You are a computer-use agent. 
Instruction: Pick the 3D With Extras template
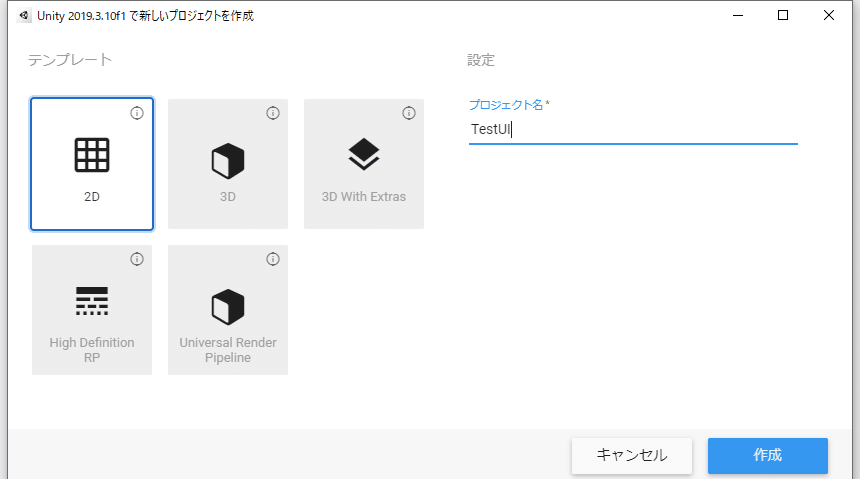364,164
